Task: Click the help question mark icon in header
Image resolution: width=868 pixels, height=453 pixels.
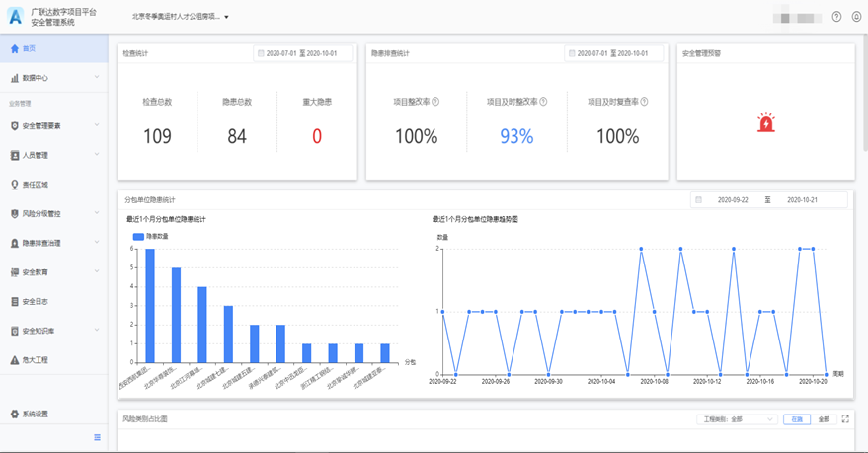Action: (x=837, y=17)
